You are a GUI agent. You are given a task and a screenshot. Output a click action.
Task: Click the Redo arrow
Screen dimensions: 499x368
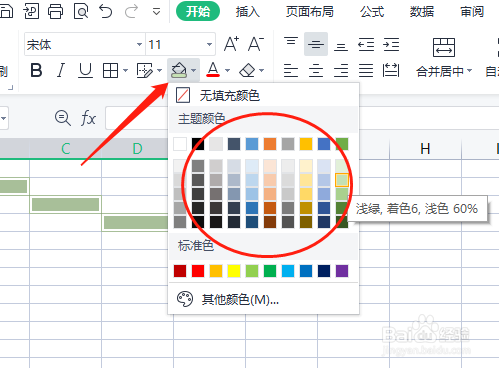(x=131, y=11)
